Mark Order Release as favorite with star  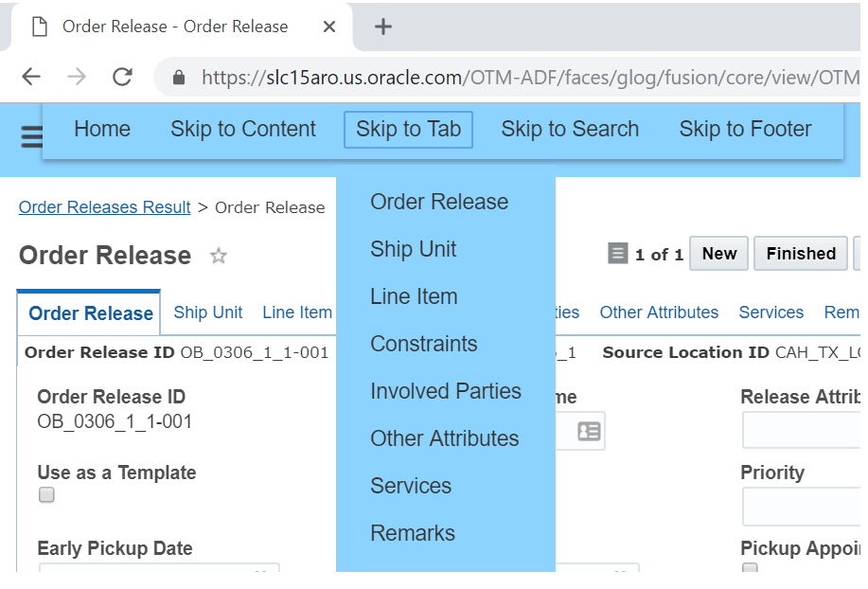point(219,256)
